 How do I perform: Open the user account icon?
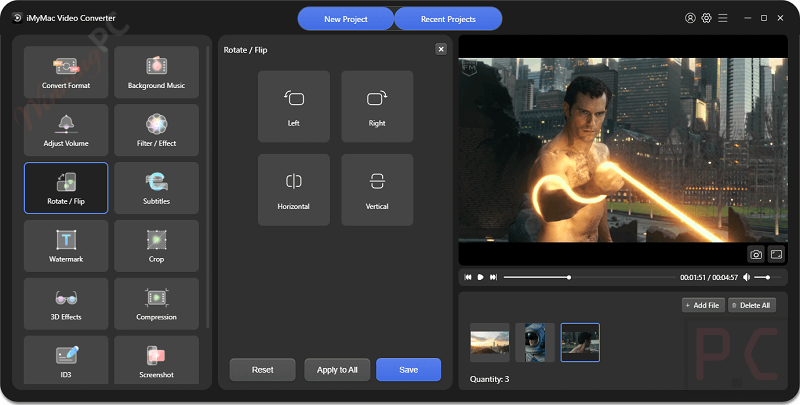690,18
